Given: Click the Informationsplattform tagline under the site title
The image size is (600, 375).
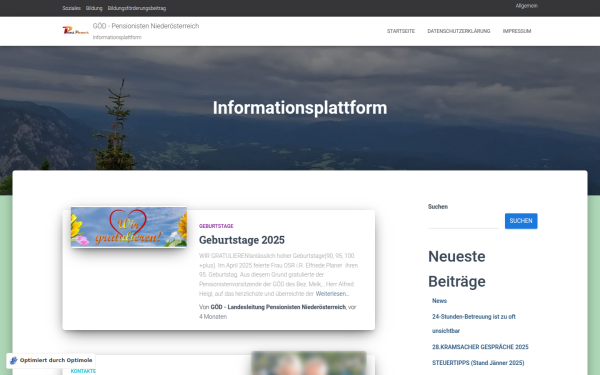Looking at the screenshot, I should coord(117,38).
